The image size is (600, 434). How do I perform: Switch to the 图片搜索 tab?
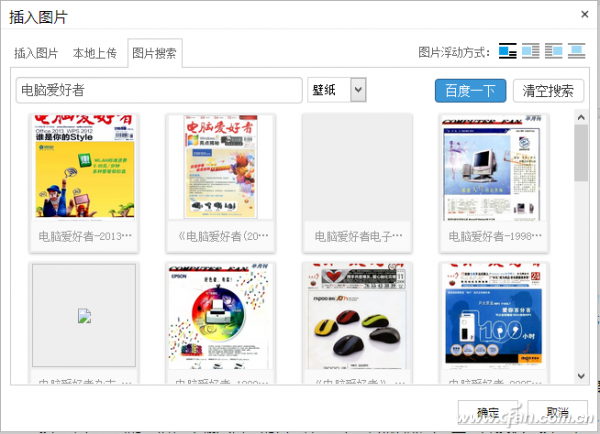tap(154, 53)
